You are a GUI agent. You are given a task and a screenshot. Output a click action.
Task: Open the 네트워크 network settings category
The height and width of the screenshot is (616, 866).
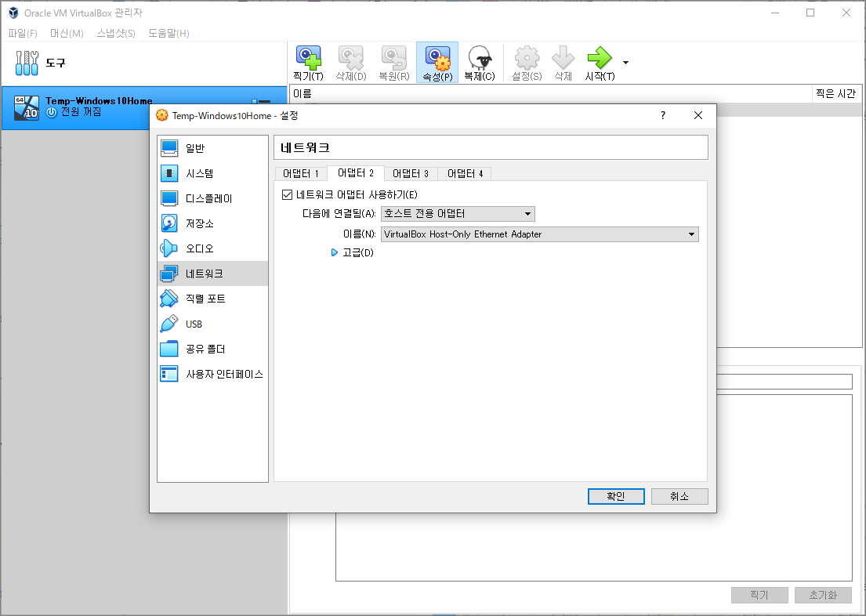coord(212,274)
